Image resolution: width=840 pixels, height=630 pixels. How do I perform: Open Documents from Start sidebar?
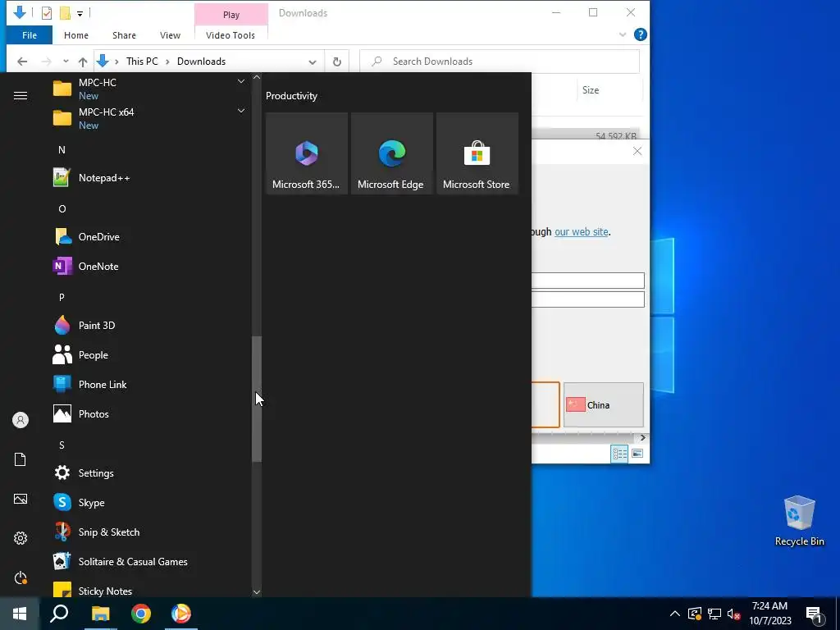[x=21, y=459]
